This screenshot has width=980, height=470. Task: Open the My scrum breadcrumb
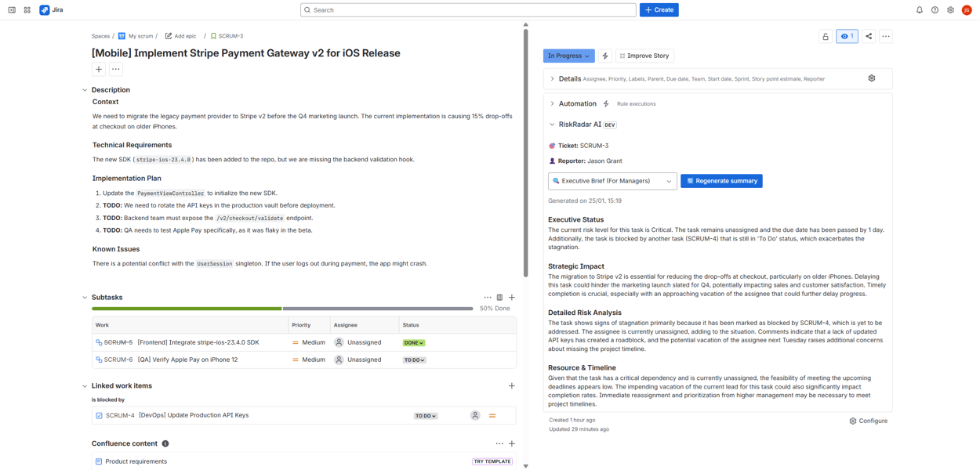tap(140, 36)
